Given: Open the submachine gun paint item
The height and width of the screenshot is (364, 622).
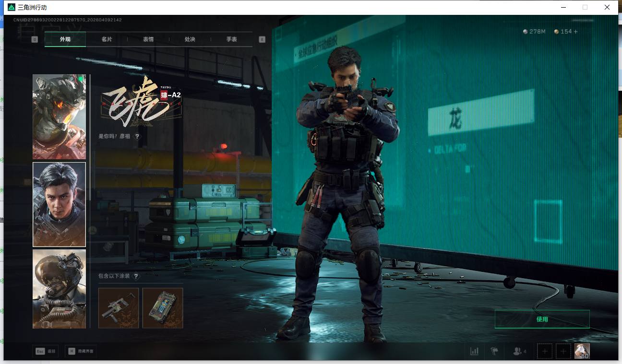Looking at the screenshot, I should pyautogui.click(x=119, y=308).
